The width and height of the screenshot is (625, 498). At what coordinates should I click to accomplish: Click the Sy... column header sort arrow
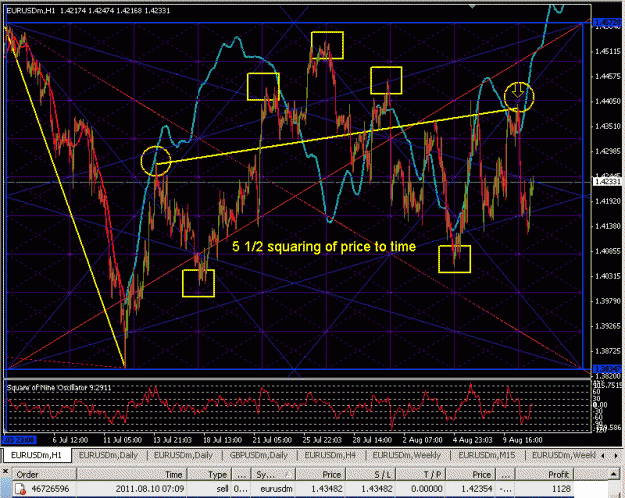(x=287, y=474)
